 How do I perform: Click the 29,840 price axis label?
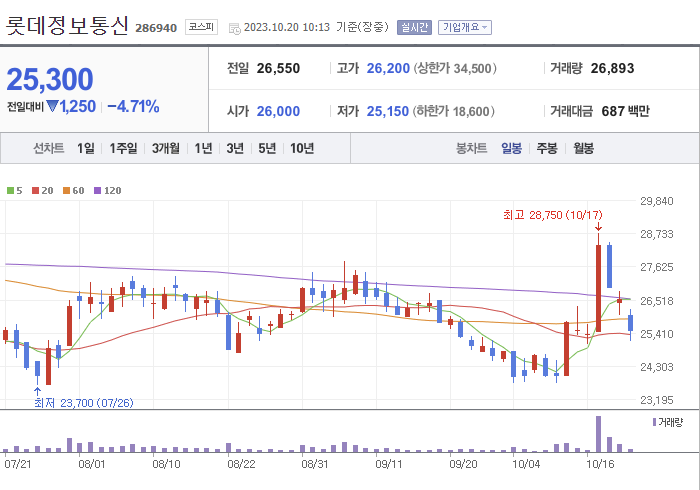[657, 201]
